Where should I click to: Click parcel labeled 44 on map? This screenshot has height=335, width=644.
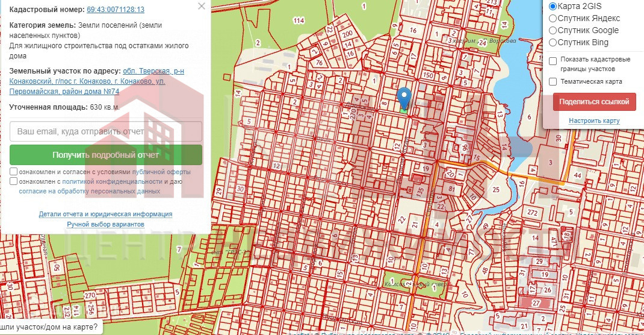pyautogui.click(x=577, y=175)
